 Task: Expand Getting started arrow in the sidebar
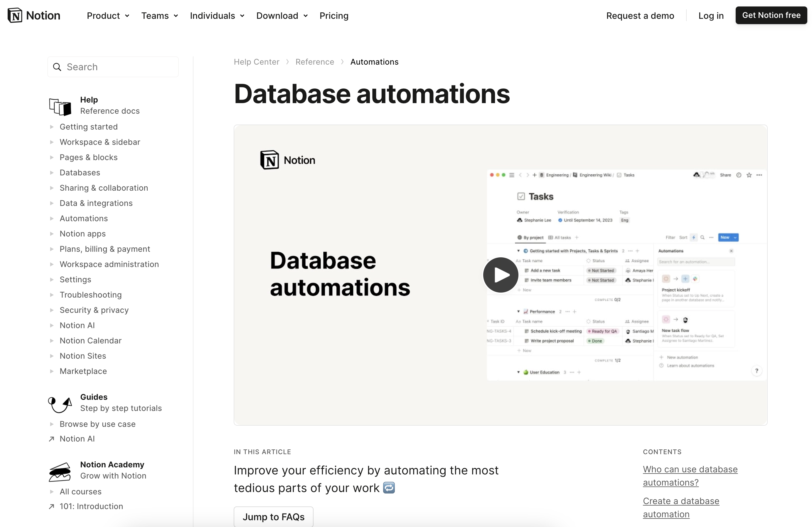pyautogui.click(x=52, y=127)
